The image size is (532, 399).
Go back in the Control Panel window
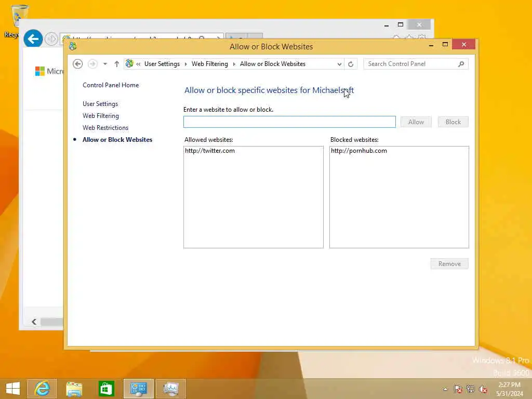pyautogui.click(x=78, y=64)
